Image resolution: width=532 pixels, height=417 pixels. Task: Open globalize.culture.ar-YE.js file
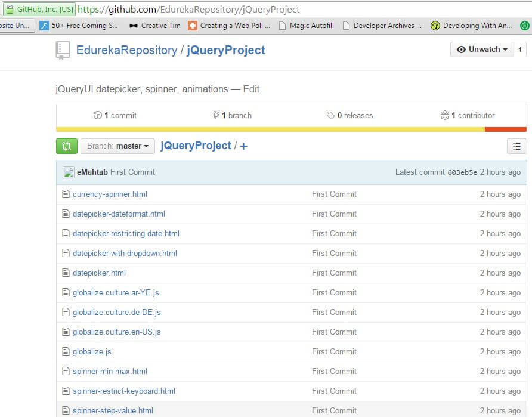pyautogui.click(x=116, y=292)
